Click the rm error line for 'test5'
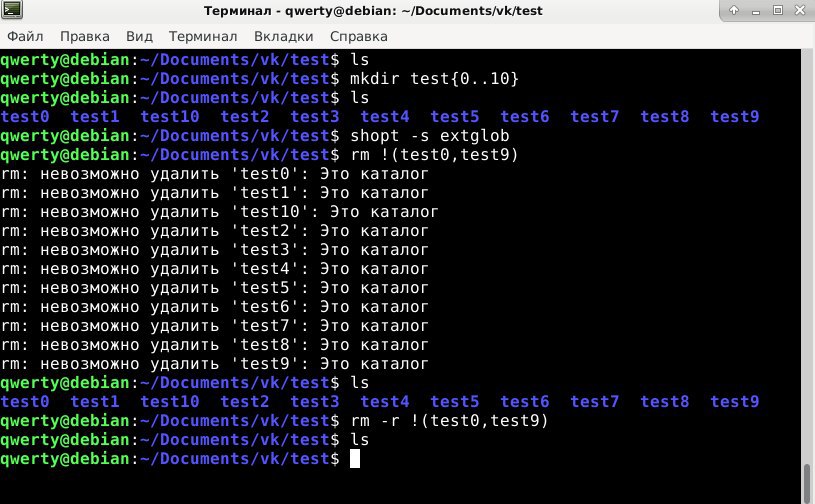 click(x=214, y=288)
